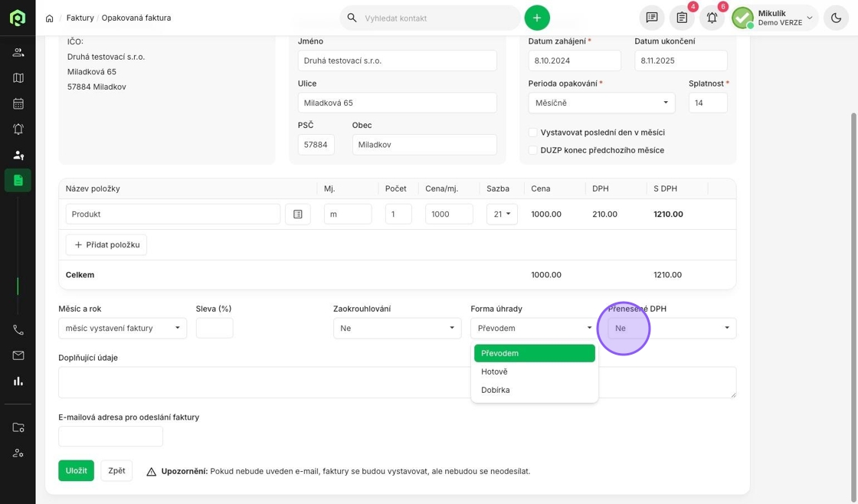Collapse the Forma úhrady dropdown Převodem
This screenshot has height=504, width=858.
tap(535, 329)
